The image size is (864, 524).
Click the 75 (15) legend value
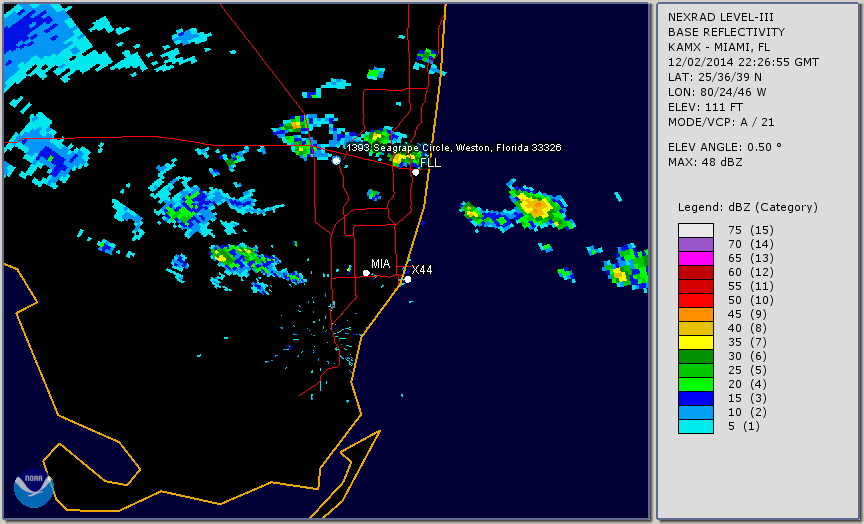(x=750, y=230)
